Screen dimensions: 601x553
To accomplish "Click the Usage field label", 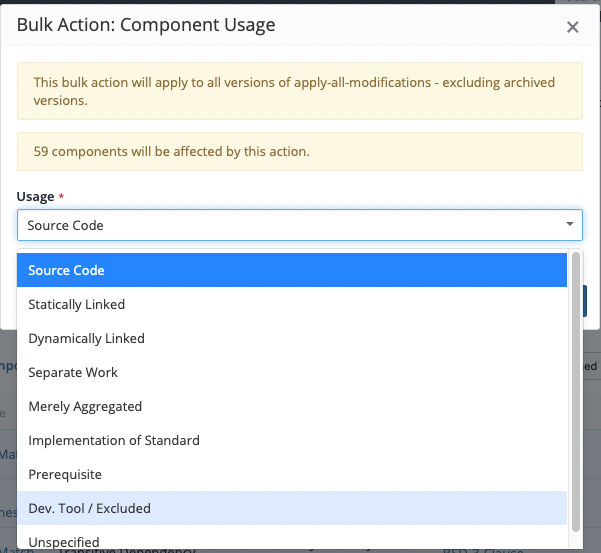I will [x=35, y=196].
